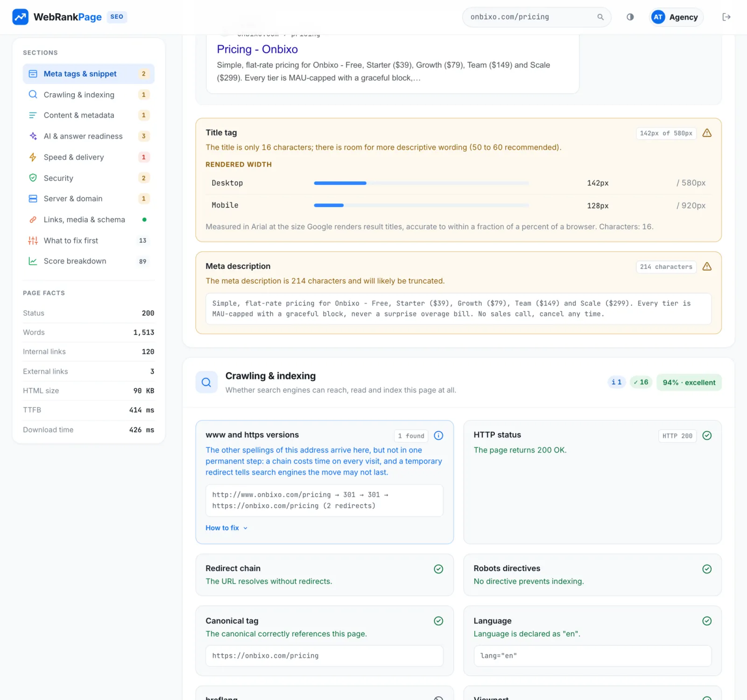Screen dimensions: 747x700
Task: Click the HTTP status green check icon
Action: coord(707,435)
